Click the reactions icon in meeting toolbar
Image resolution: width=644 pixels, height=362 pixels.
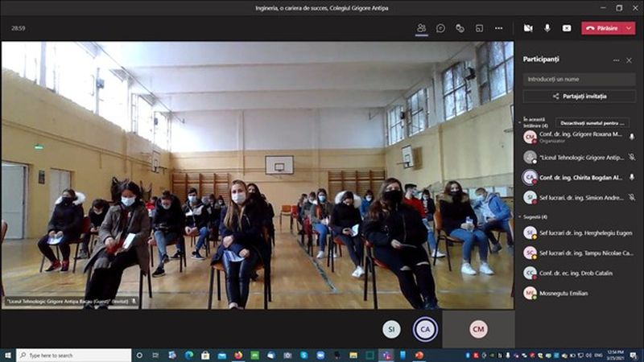460,27
